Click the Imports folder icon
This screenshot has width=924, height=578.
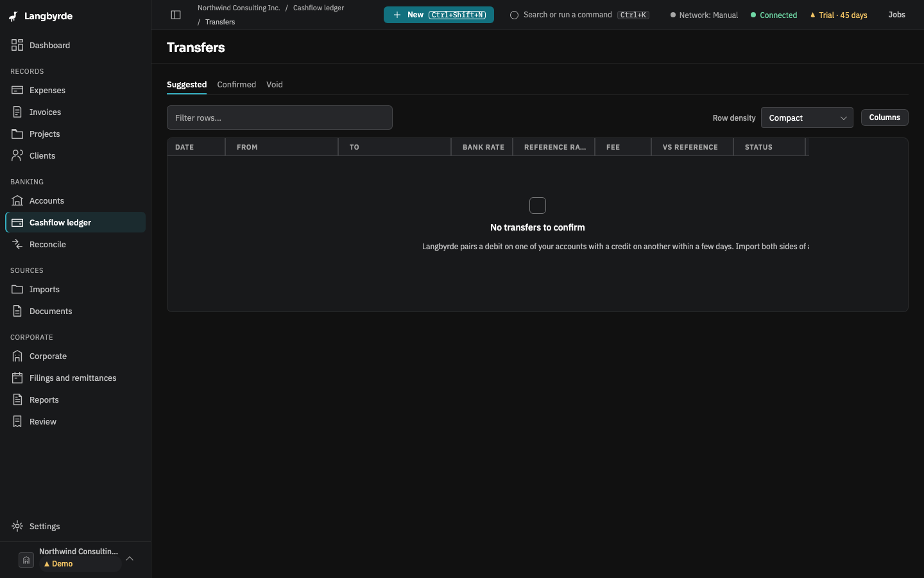point(17,289)
